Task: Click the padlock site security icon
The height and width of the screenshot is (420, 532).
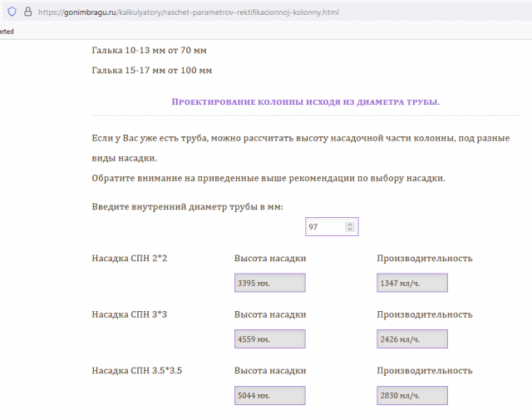Action: (27, 12)
